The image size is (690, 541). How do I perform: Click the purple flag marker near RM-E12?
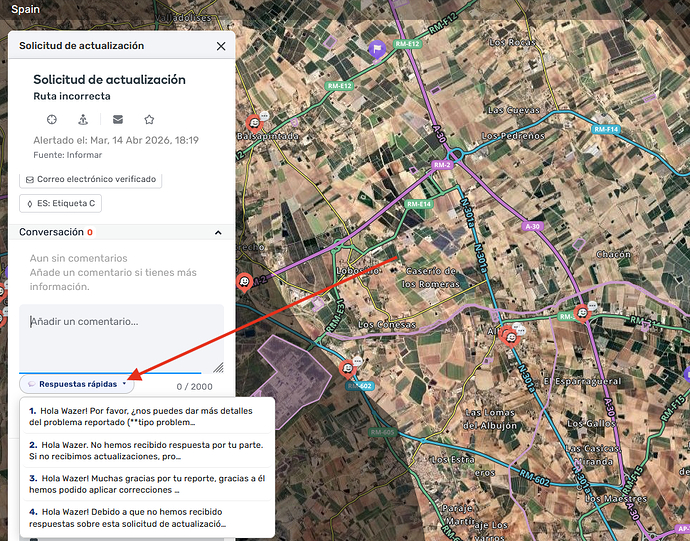[x=377, y=49]
